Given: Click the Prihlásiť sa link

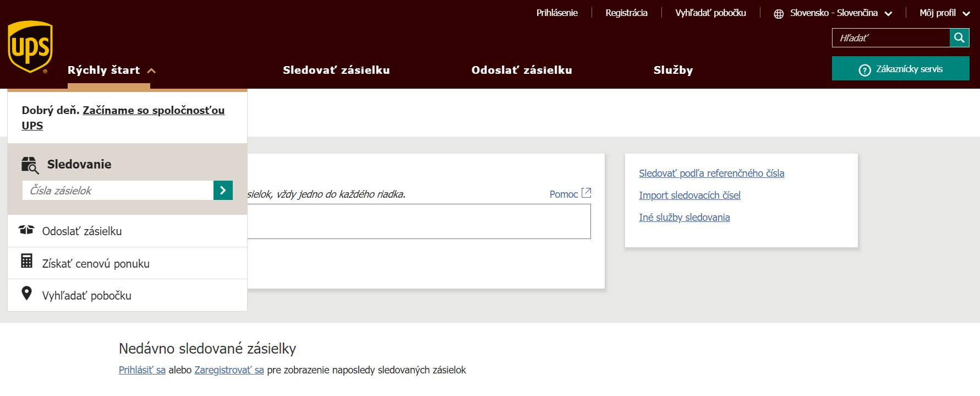Looking at the screenshot, I should pyautogui.click(x=142, y=370).
